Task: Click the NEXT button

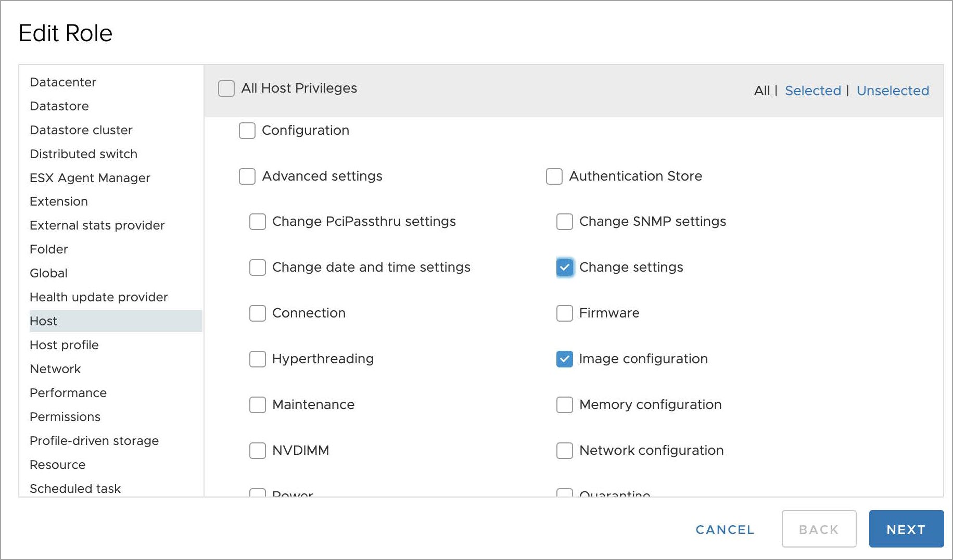Action: tap(906, 529)
